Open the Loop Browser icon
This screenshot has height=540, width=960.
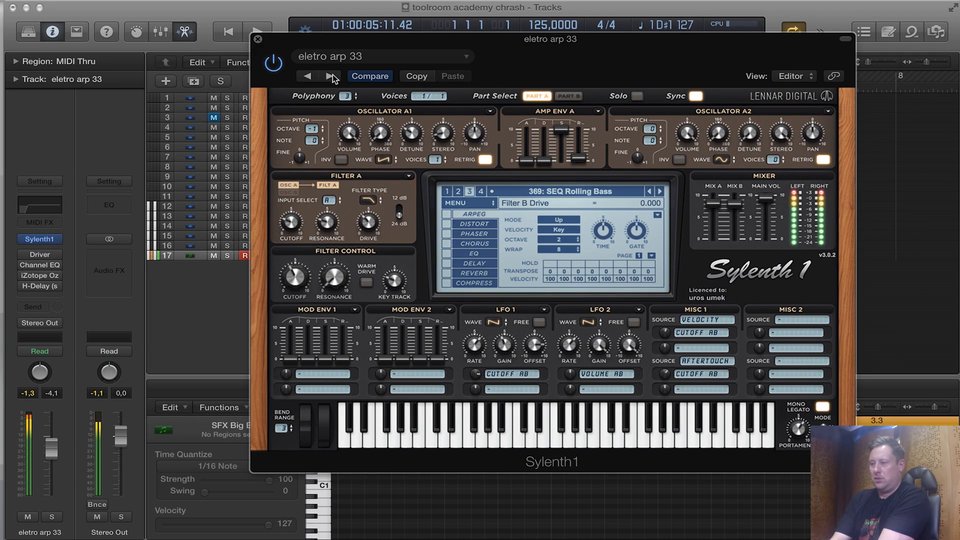point(912,32)
